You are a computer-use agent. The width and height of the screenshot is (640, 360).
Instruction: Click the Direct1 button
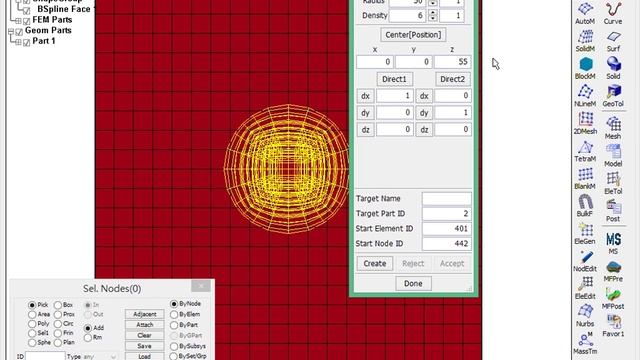394,79
